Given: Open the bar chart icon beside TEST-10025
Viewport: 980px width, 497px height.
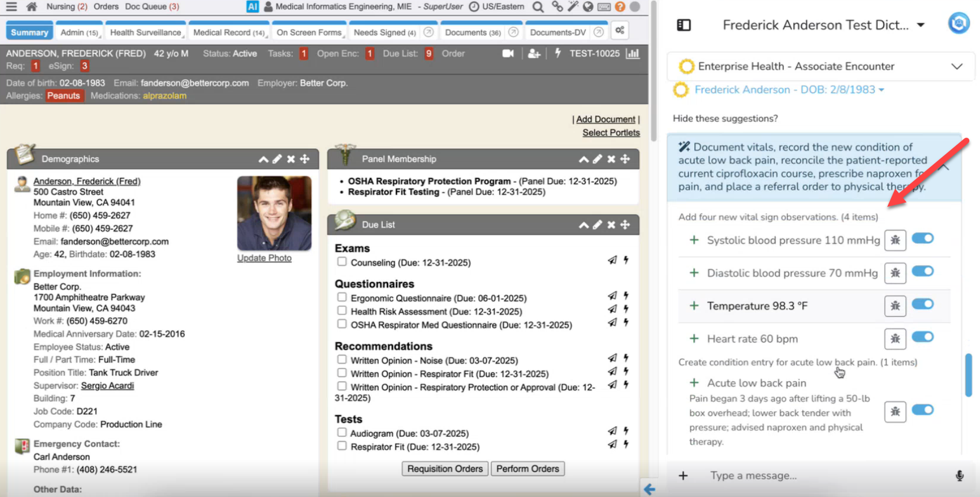Looking at the screenshot, I should pyautogui.click(x=633, y=53).
